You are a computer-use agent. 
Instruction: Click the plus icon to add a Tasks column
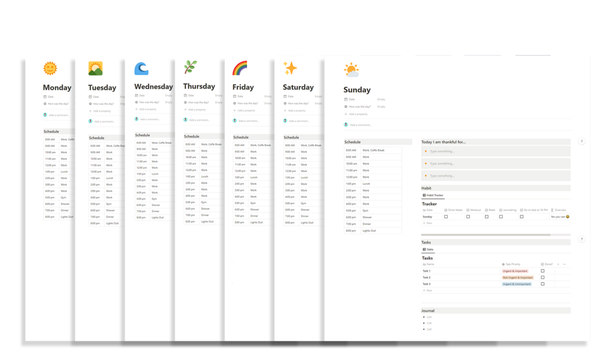[558, 264]
